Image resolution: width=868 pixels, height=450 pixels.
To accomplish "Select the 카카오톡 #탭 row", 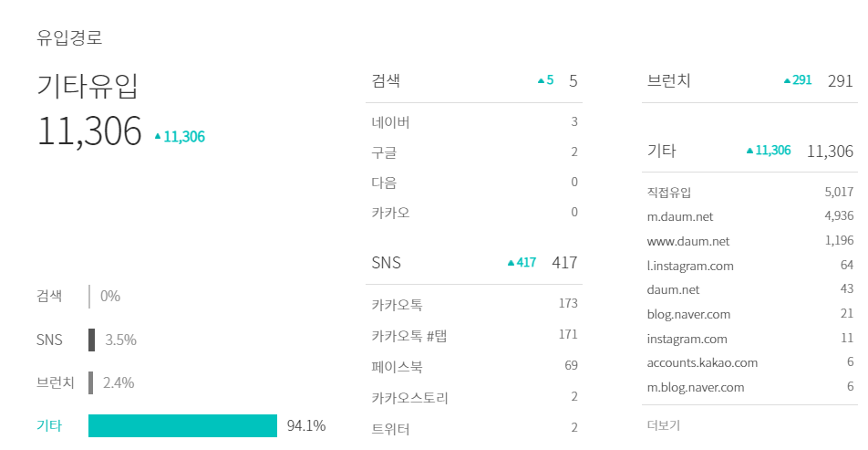I will click(474, 335).
